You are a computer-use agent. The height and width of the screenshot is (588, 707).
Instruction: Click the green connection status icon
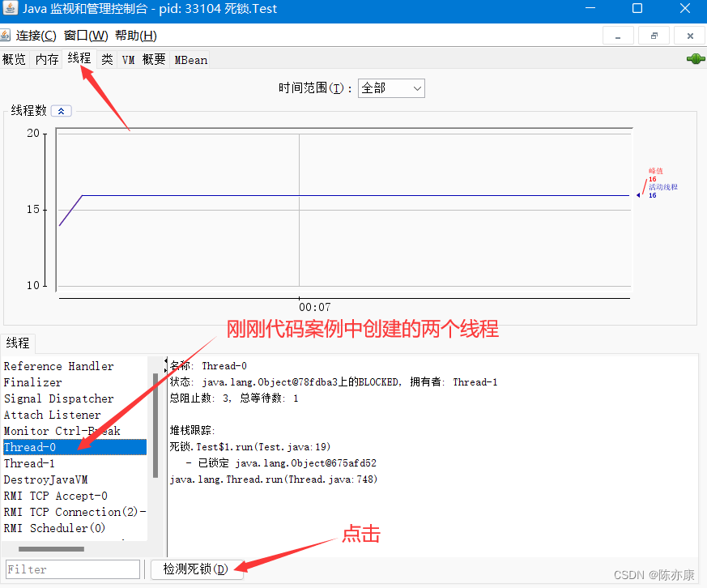(696, 58)
